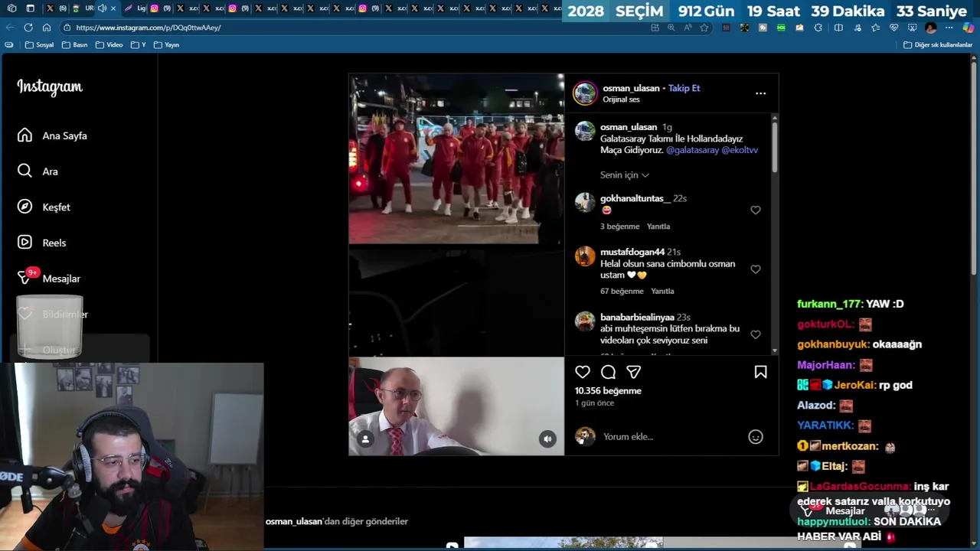Viewport: 980px width, 551px height.
Task: Open the emoji picker in comment box
Action: (x=756, y=437)
